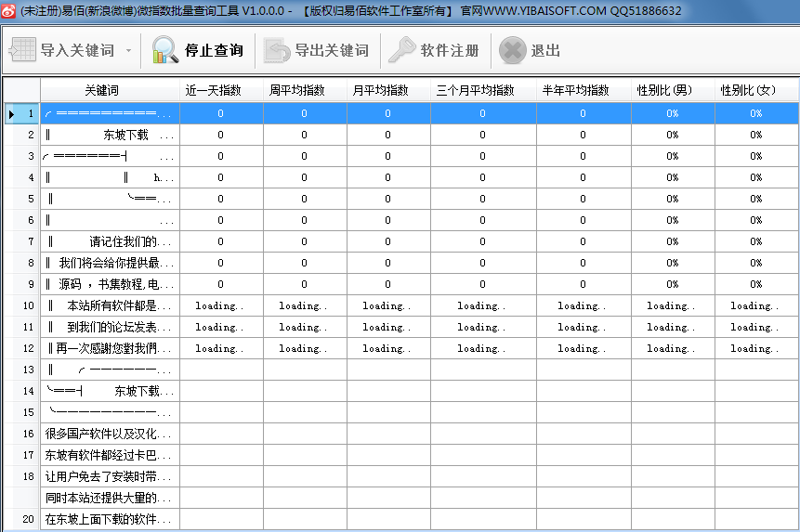Click keyword cell 源码，书集教程,电...
Screen dimensions: 800x532
[x=111, y=284]
